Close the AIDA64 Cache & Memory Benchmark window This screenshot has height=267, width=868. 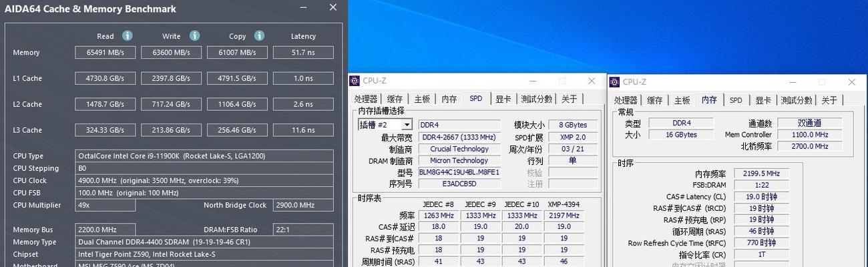333,7
